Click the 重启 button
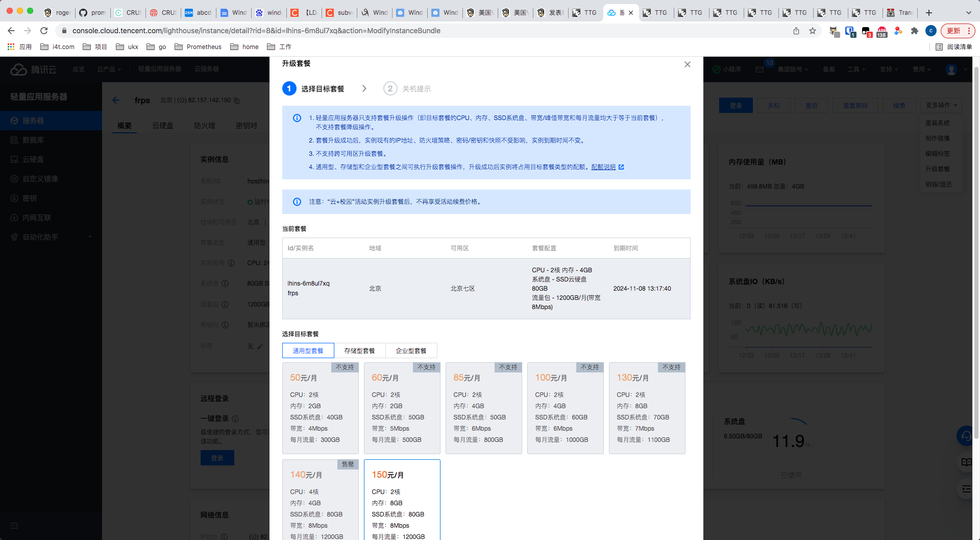 (812, 105)
